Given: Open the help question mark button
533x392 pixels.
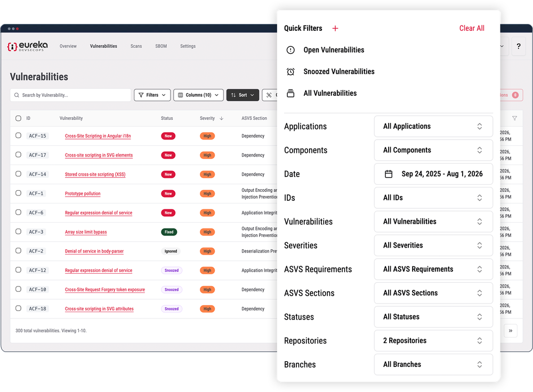Looking at the screenshot, I should [519, 46].
